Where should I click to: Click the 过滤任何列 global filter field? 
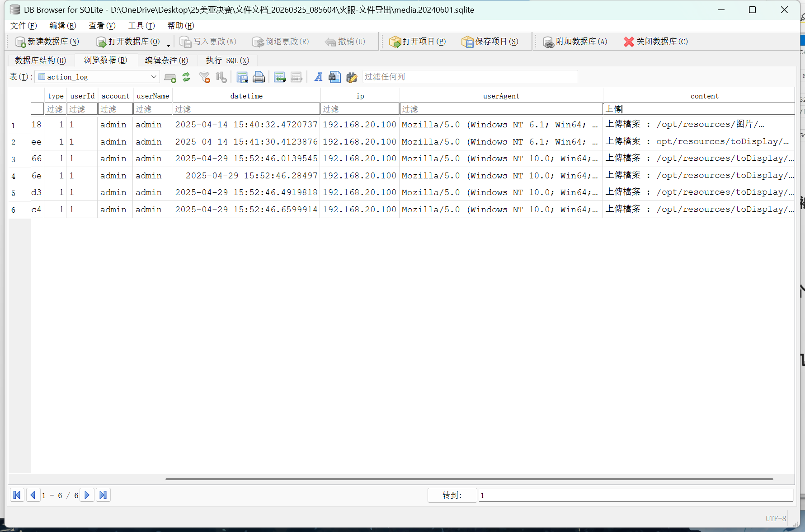click(470, 77)
